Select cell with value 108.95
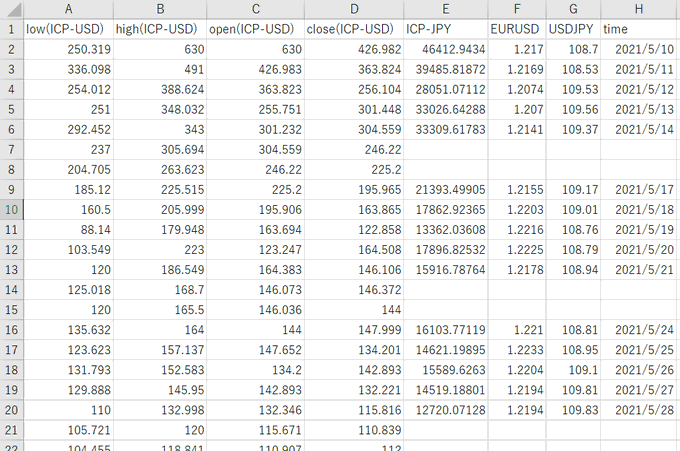This screenshot has height=451, width=680. 573,350
